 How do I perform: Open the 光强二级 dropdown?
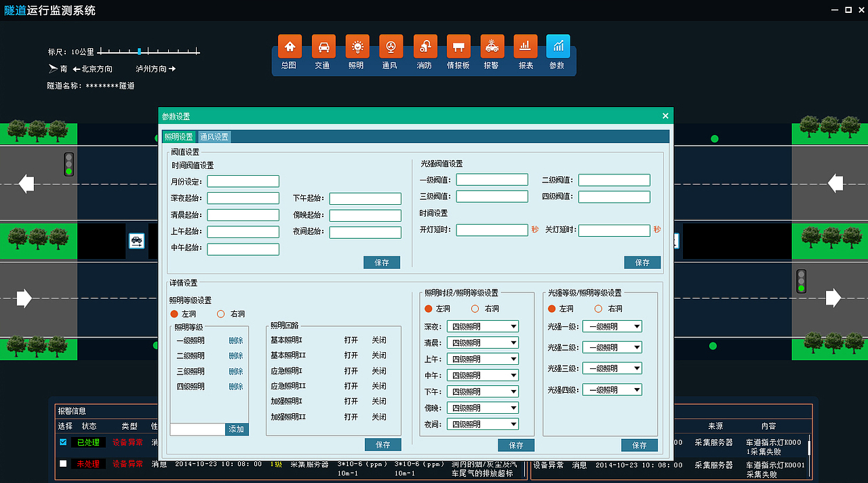pos(612,347)
